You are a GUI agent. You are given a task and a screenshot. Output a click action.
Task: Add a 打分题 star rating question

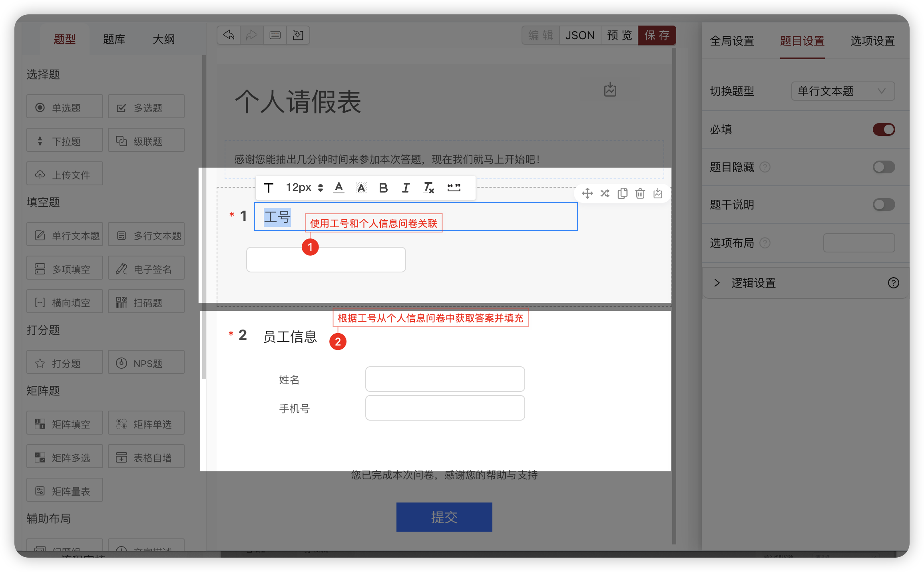(x=65, y=362)
